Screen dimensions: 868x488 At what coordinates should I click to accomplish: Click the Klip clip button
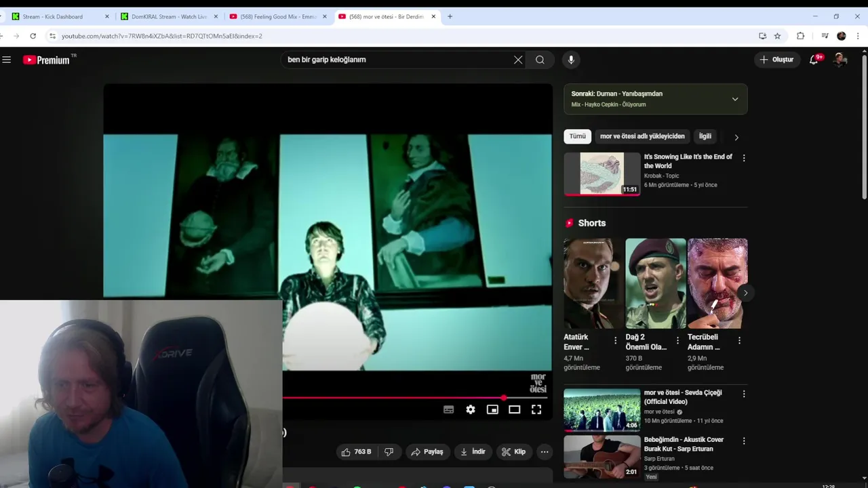pos(514,452)
